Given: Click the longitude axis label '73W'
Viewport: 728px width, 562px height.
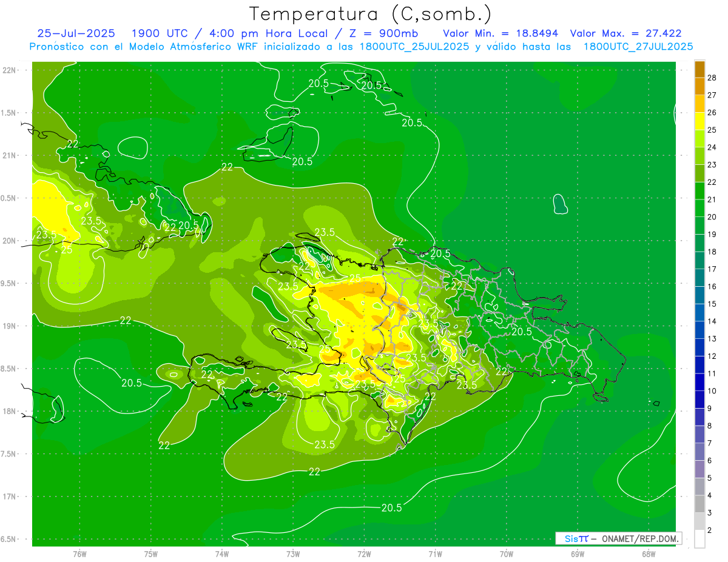Looking at the screenshot, I should 293,554.
